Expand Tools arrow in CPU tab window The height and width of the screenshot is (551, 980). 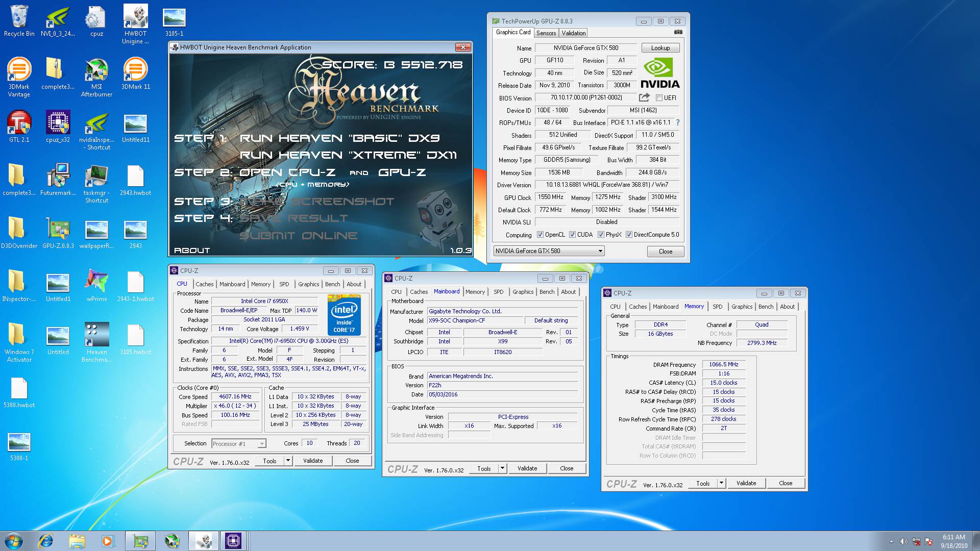288,461
